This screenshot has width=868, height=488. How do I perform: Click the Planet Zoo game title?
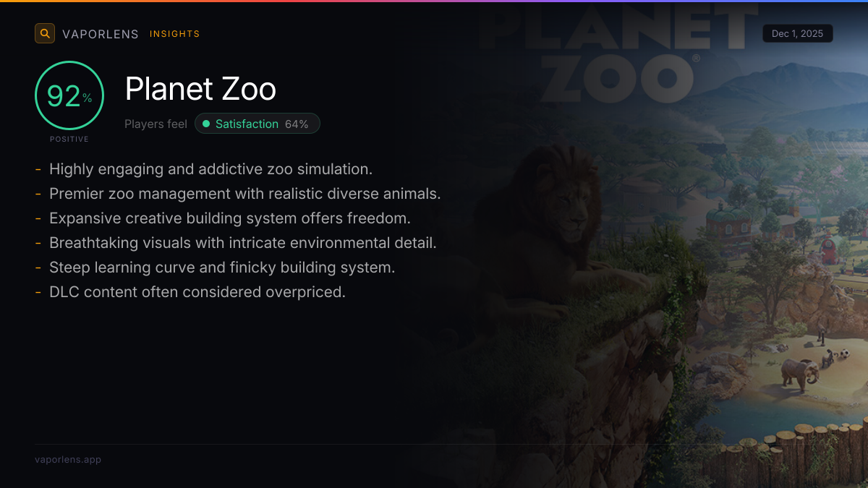click(x=200, y=90)
